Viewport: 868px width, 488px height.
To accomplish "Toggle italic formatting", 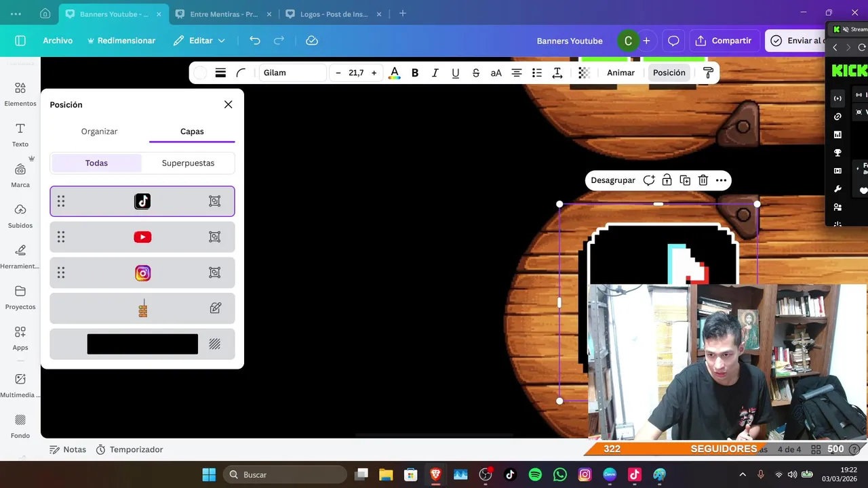I will [435, 73].
